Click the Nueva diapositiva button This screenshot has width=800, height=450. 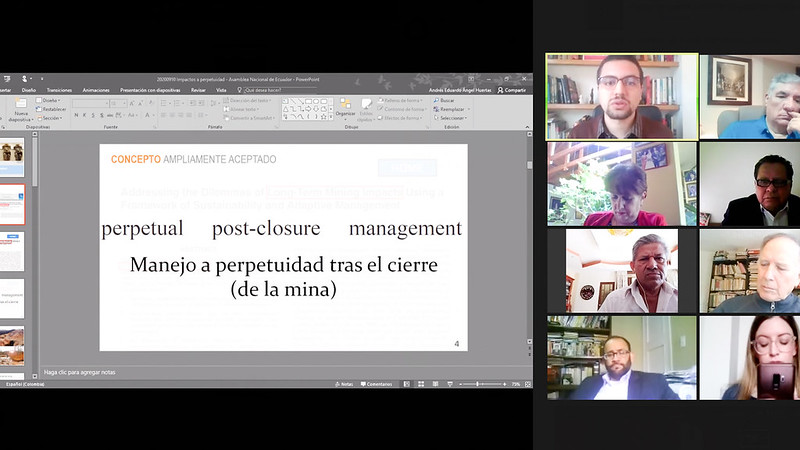click(x=21, y=110)
